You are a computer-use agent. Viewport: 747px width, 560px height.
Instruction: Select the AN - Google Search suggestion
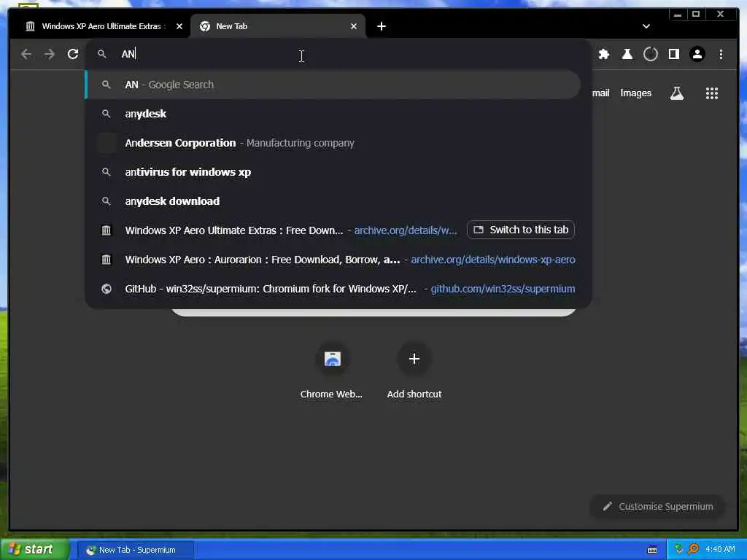pyautogui.click(x=333, y=85)
